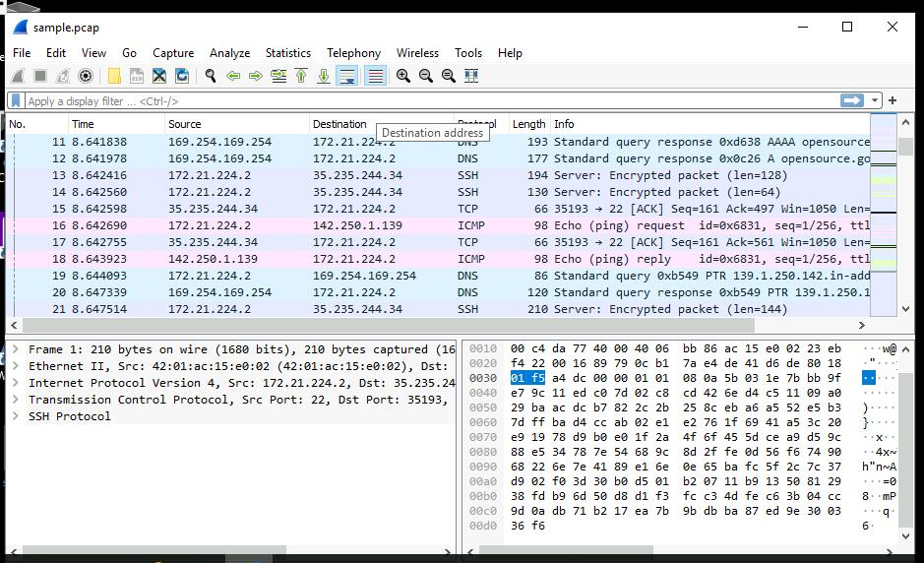Sort by the Info column header

click(x=709, y=124)
